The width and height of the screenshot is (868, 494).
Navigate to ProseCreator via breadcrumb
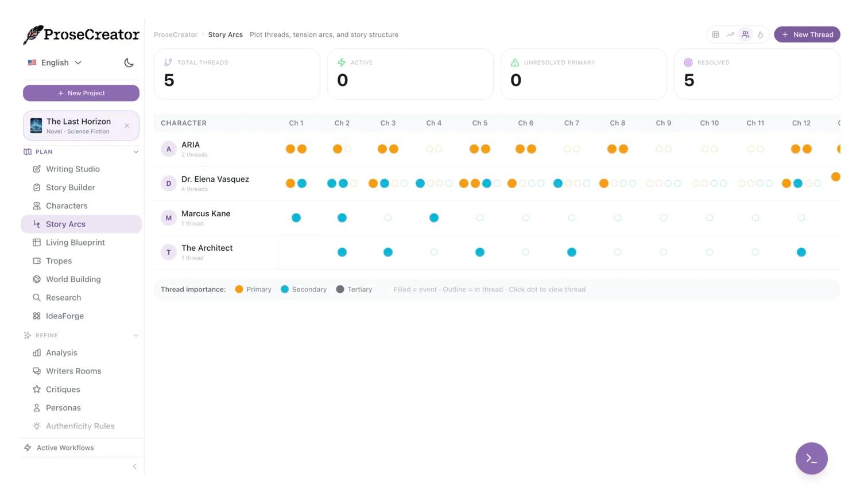[176, 34]
